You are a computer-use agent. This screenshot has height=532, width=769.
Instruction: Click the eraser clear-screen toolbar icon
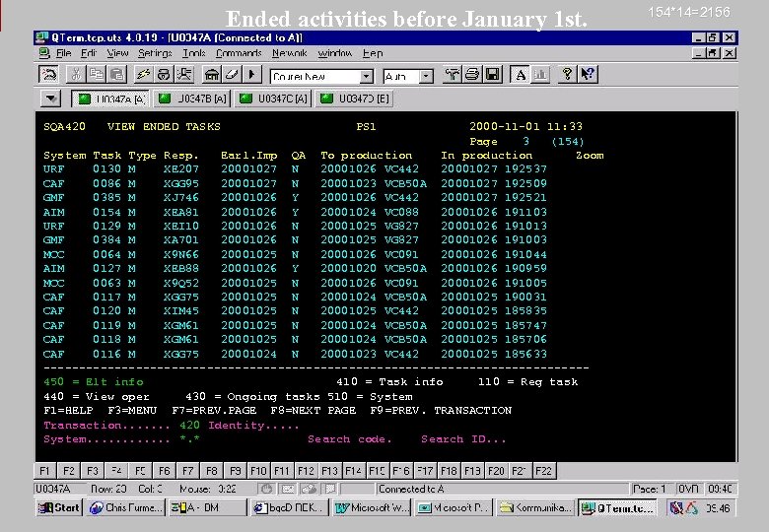click(232, 75)
